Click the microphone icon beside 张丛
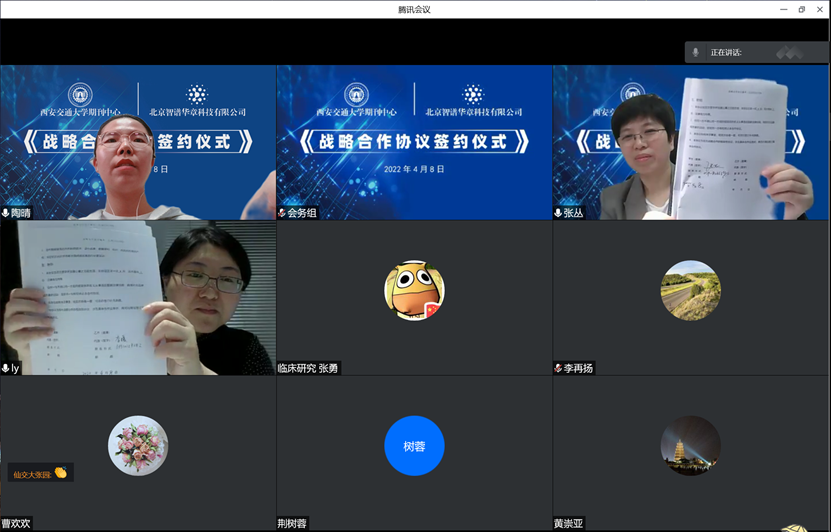831x532 pixels. click(x=558, y=213)
